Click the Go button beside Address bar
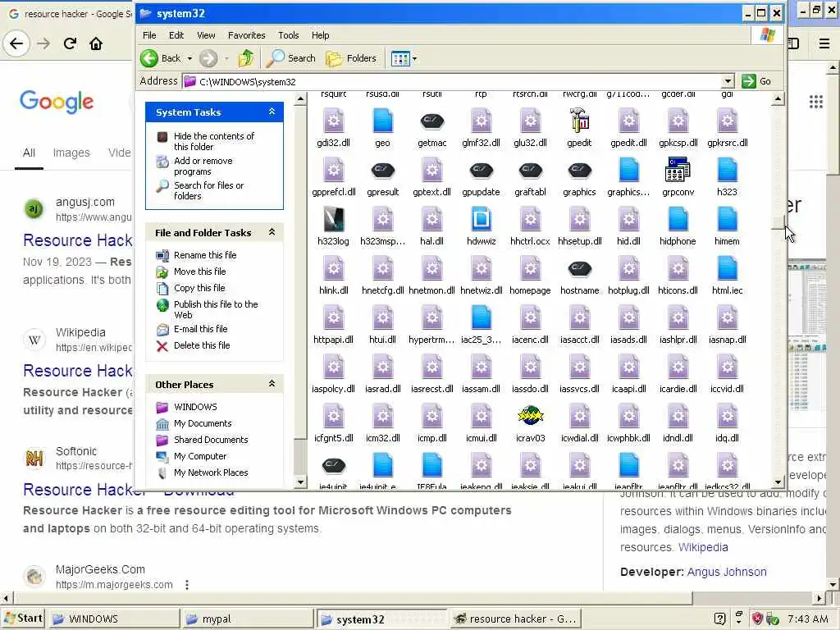 click(x=756, y=81)
